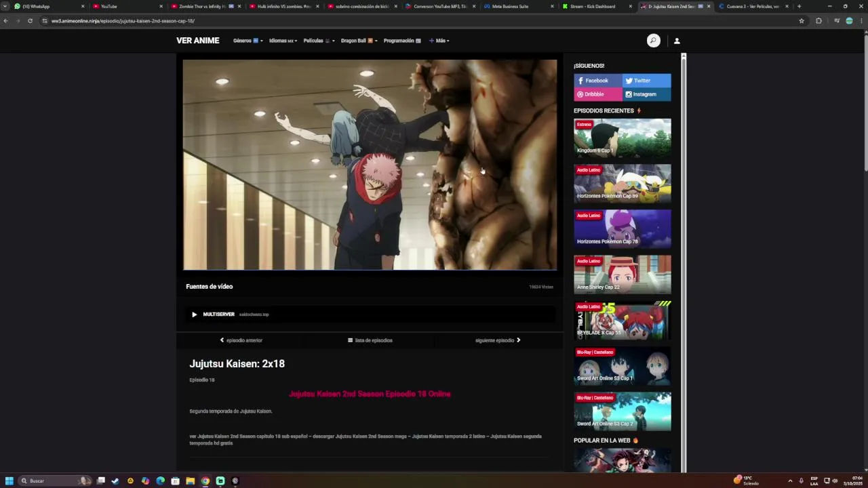Open the site search magnifier icon
This screenshot has height=488, width=868.
coord(653,41)
